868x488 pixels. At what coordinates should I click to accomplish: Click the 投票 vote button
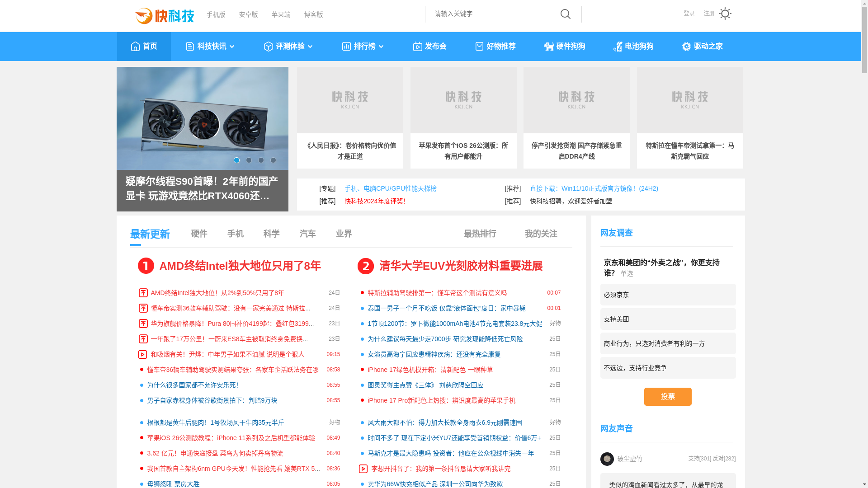(668, 397)
